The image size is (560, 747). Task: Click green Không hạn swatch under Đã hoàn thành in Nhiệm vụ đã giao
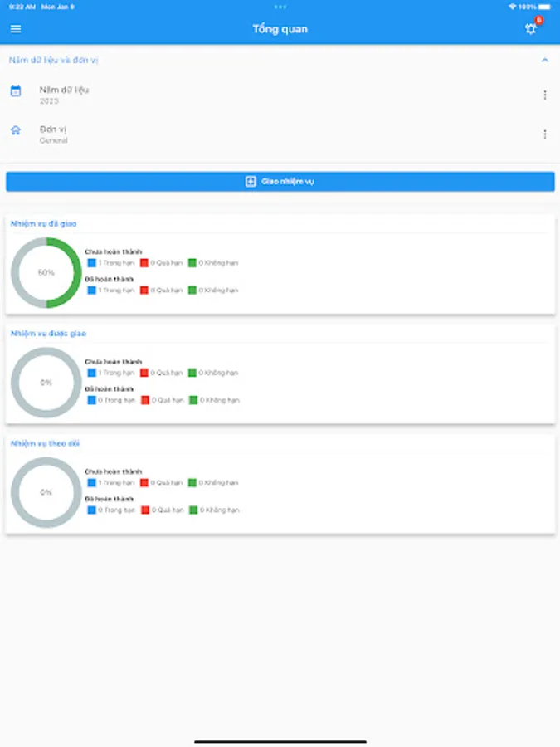[192, 290]
